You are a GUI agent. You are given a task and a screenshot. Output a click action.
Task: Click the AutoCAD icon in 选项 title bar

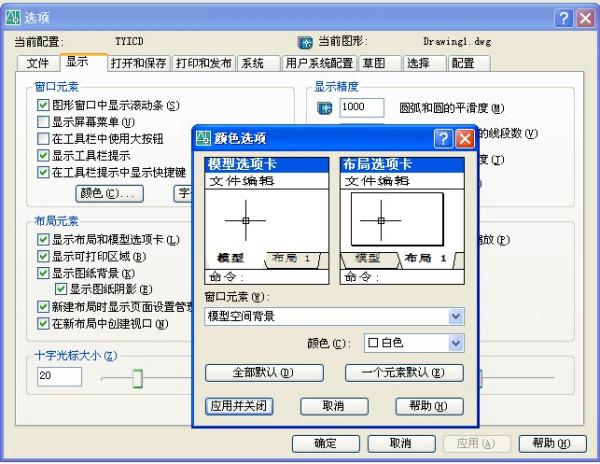coord(12,17)
